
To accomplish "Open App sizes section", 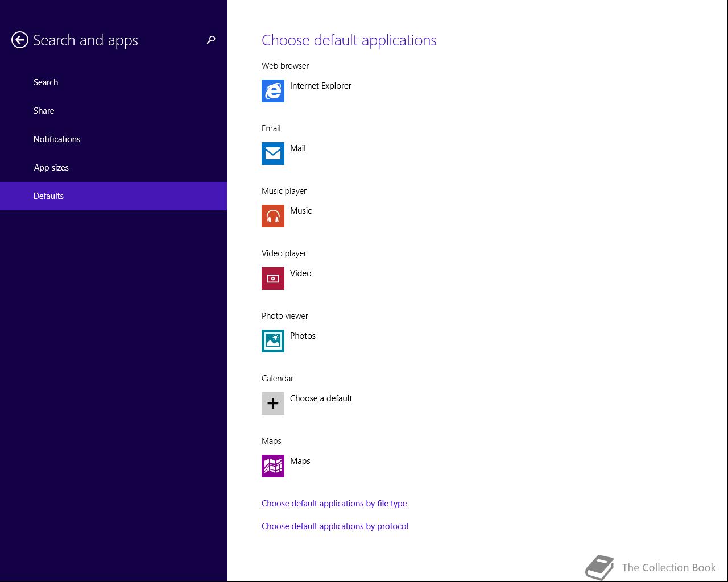I will (x=113, y=168).
